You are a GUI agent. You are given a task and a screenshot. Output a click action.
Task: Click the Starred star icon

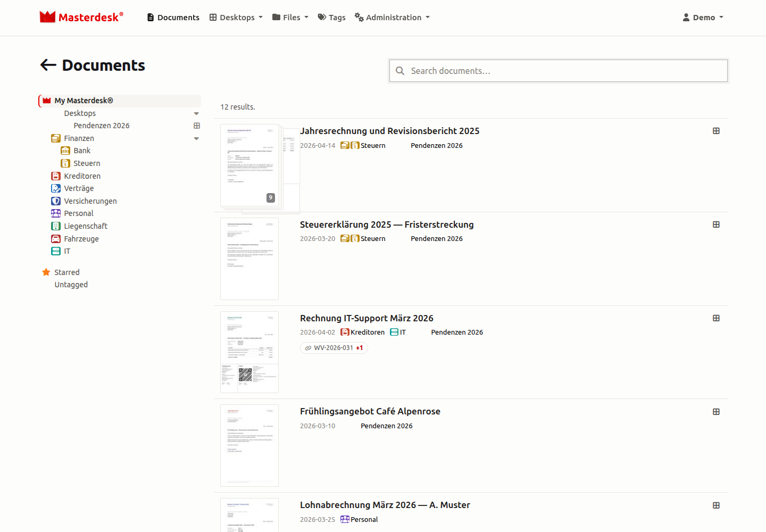(x=46, y=272)
